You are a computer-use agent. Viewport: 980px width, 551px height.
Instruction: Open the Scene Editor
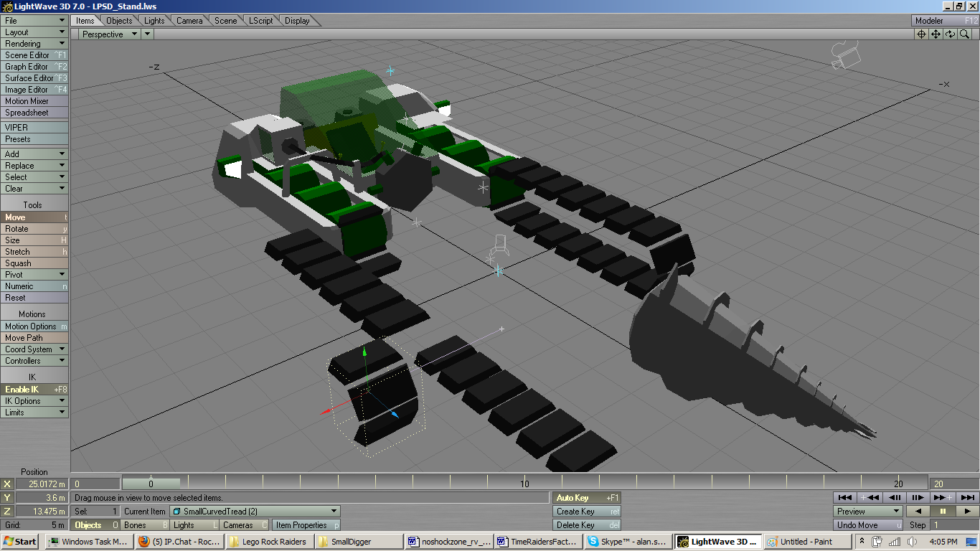click(x=34, y=55)
